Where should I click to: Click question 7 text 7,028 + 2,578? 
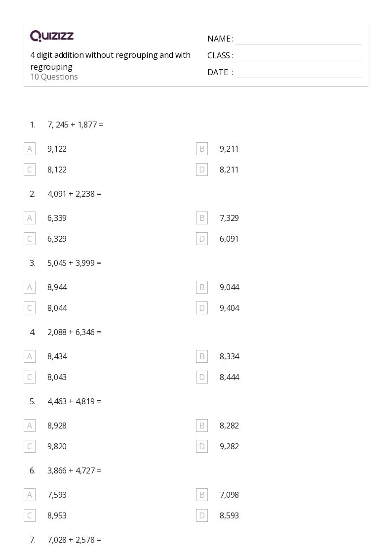point(74,540)
